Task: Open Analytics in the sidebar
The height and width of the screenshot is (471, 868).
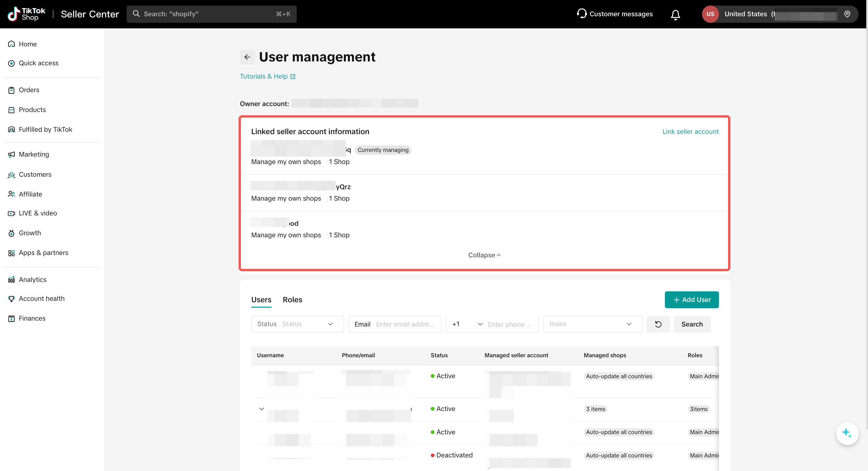Action: (x=32, y=280)
